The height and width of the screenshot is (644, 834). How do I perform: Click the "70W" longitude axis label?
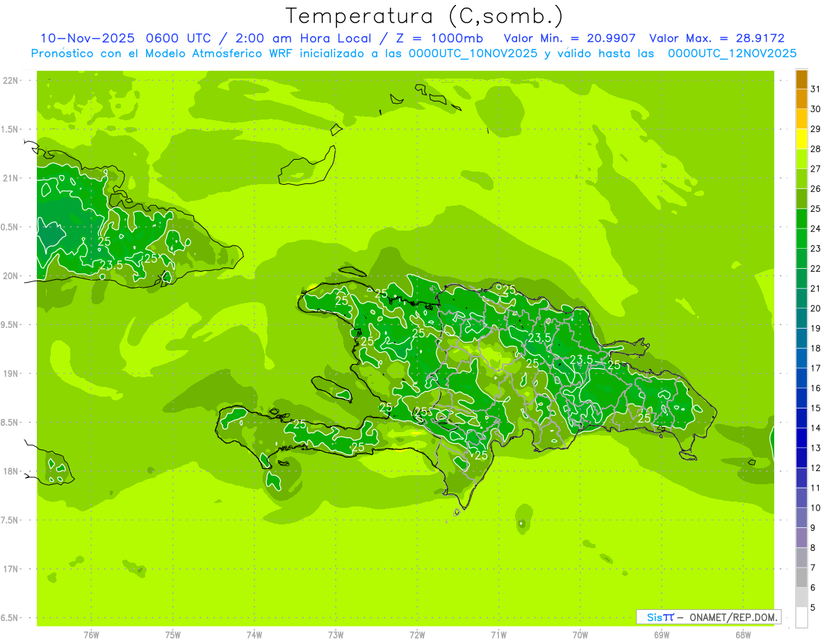(x=580, y=635)
